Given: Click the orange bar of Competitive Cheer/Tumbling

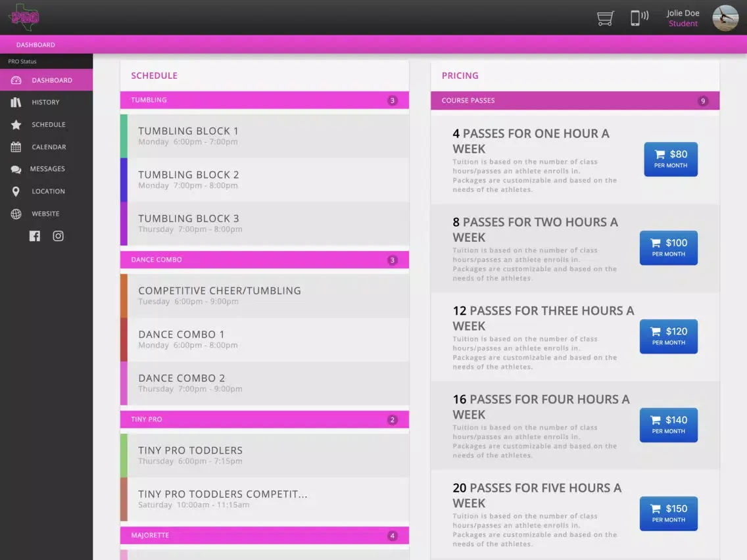Looking at the screenshot, I should [124, 295].
